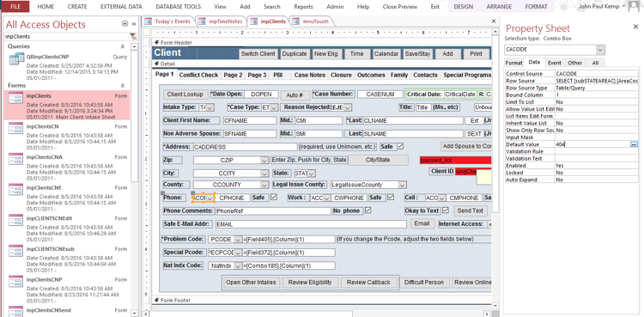Collapse the Forms group
Viewport: 644px width, 317px height.
click(x=122, y=86)
